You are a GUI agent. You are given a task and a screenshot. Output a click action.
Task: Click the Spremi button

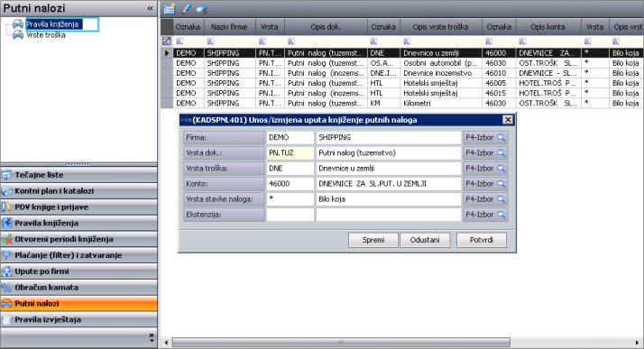click(373, 240)
